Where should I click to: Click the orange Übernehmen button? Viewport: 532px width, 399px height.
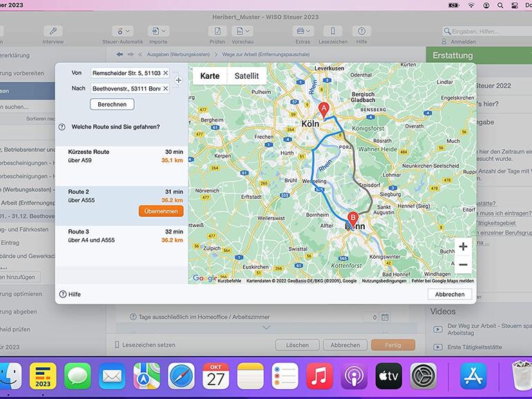[x=161, y=211]
